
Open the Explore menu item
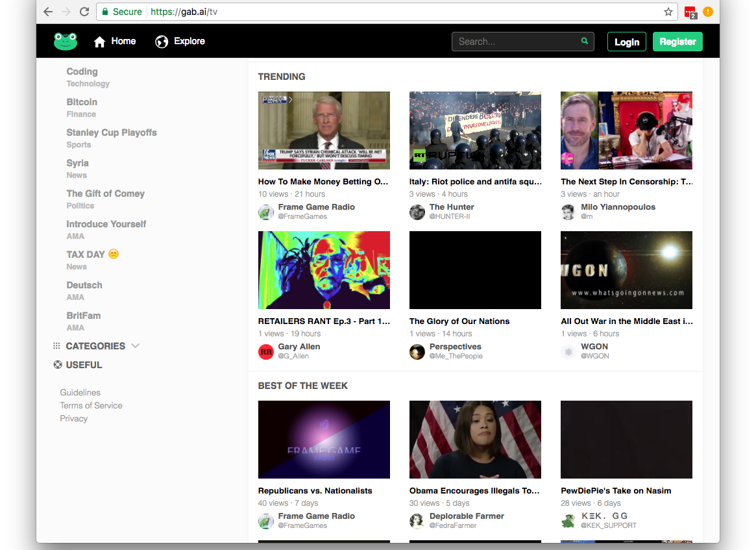click(x=180, y=42)
